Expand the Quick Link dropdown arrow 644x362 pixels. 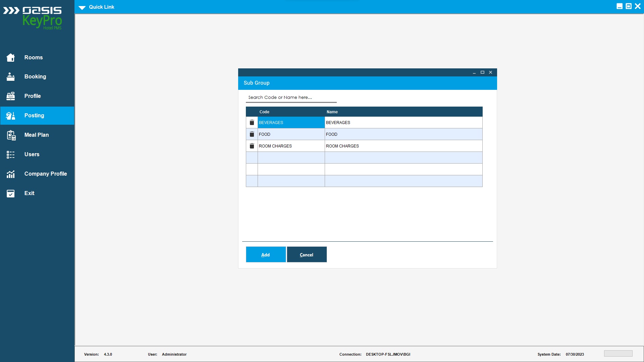82,7
